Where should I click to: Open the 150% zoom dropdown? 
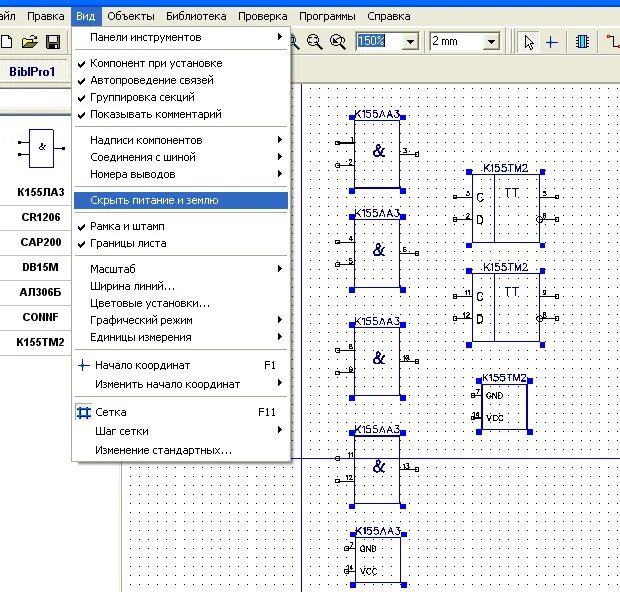coord(410,42)
